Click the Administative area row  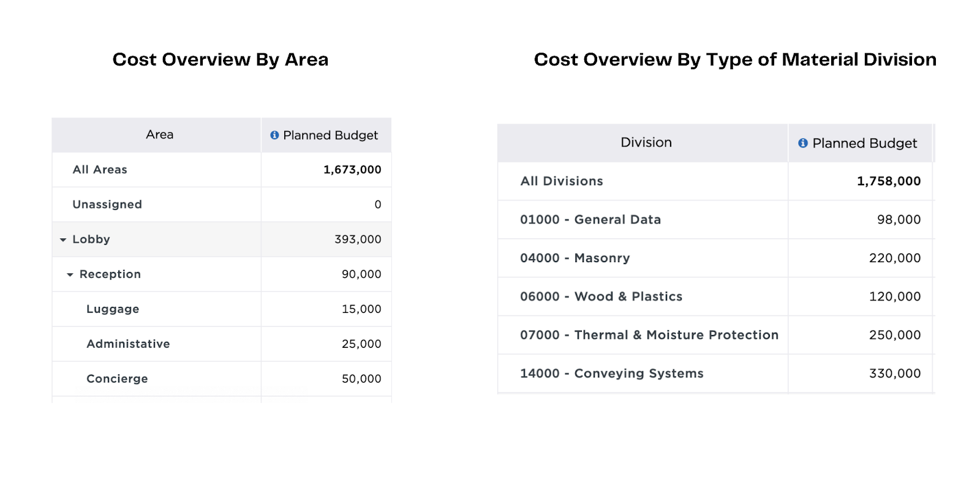click(x=128, y=344)
